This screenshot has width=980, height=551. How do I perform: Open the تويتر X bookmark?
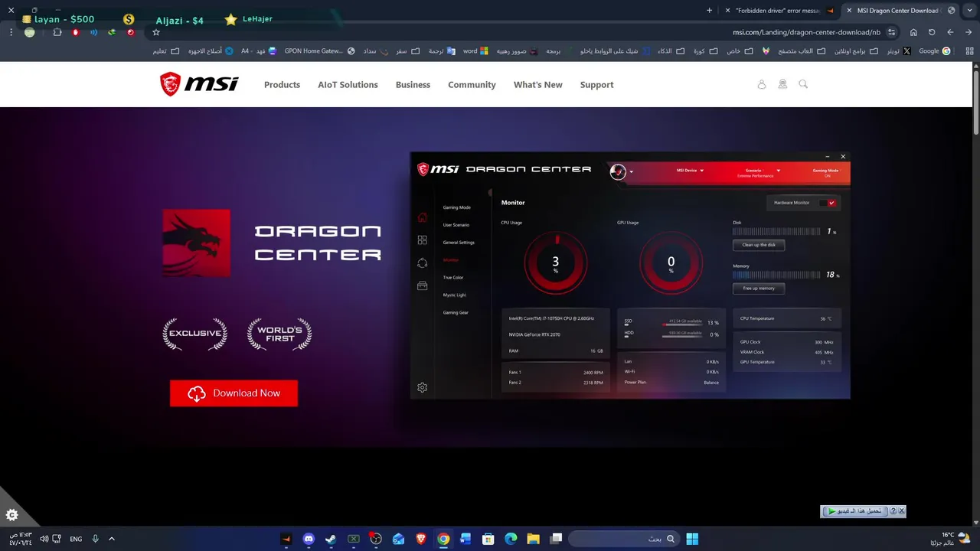pyautogui.click(x=899, y=51)
